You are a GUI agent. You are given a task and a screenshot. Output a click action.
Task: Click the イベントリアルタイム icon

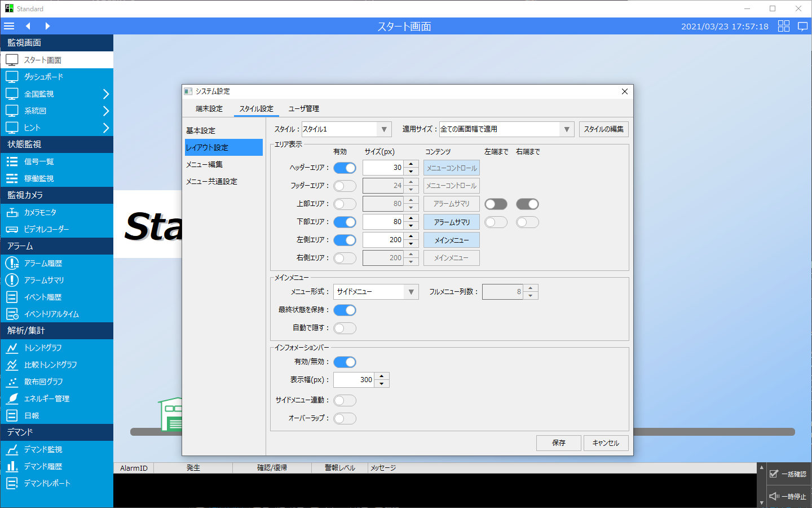12,314
